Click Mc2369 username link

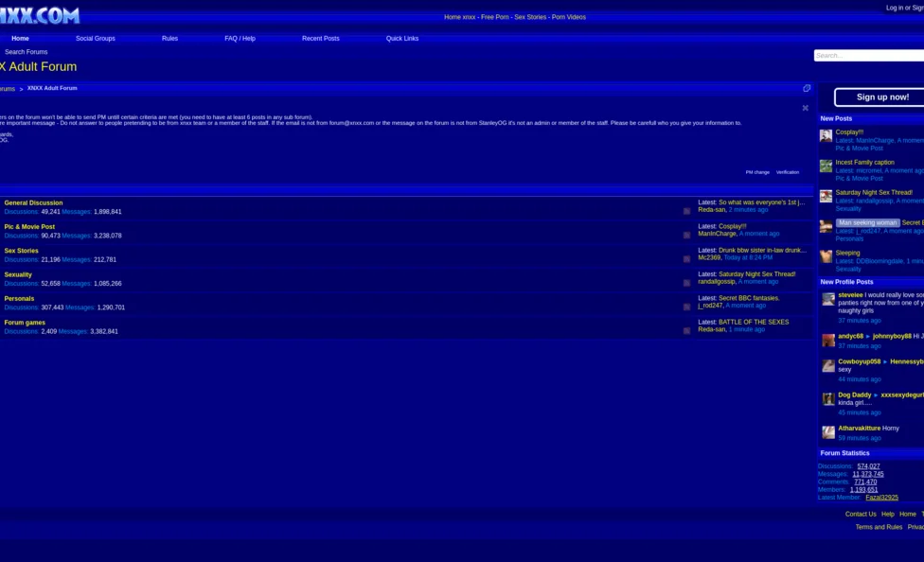(x=709, y=257)
